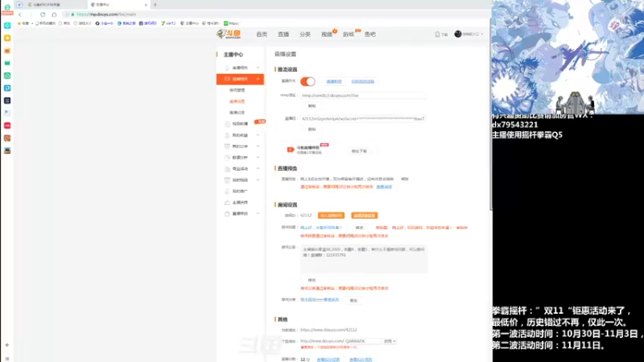Click the phone download icon in the header
The width and height of the screenshot is (644, 362).
point(437,35)
